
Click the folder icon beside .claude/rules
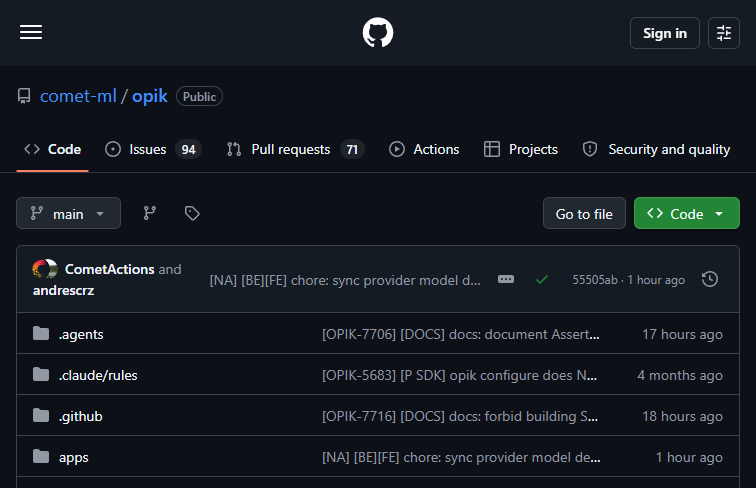(x=41, y=374)
